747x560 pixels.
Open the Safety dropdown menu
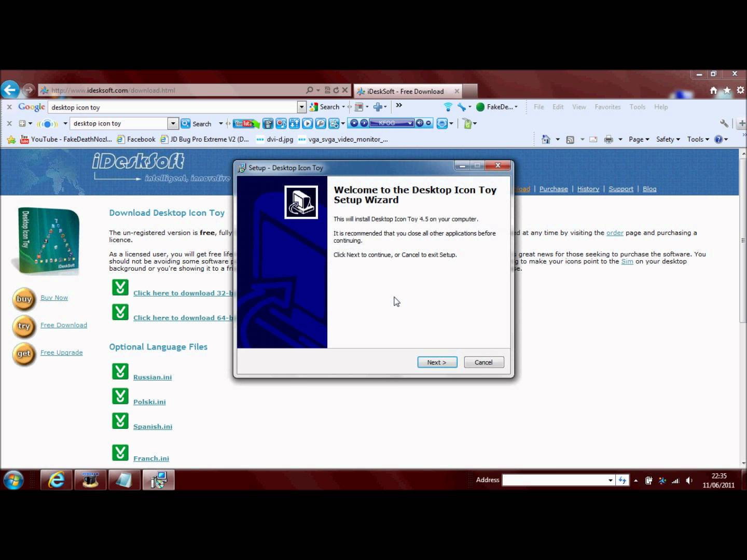[x=668, y=139]
